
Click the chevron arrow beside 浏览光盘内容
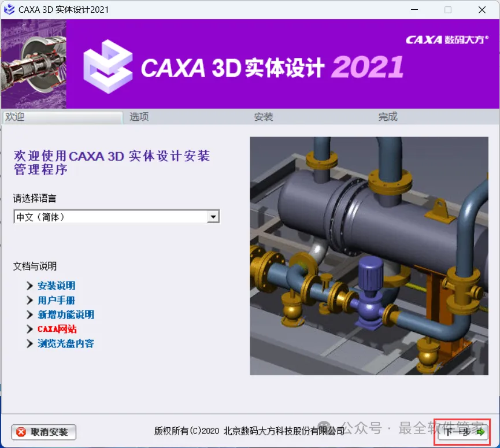click(x=29, y=343)
